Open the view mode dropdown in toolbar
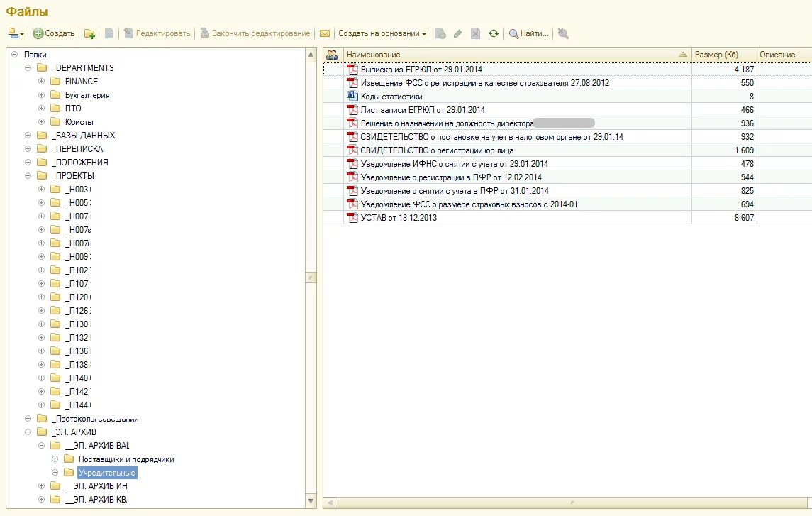Viewport: 812px width, 516px height. [x=16, y=33]
